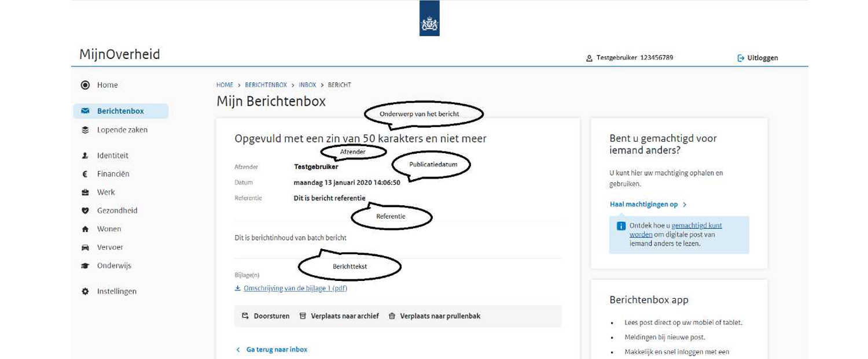
Task: Click 'Meldingen bij nieuwe post.' bullet
Action: click(665, 337)
